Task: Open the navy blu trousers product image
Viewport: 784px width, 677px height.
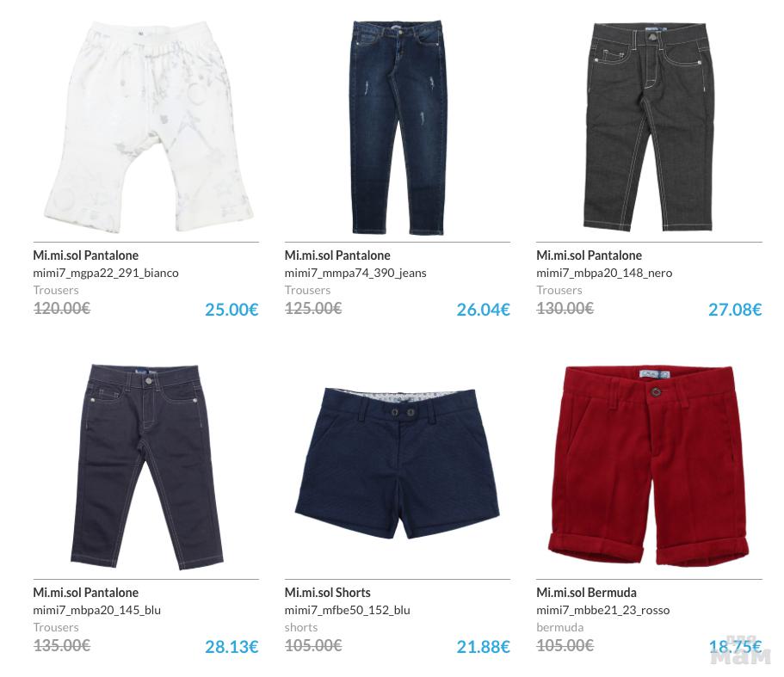Action: [x=146, y=466]
